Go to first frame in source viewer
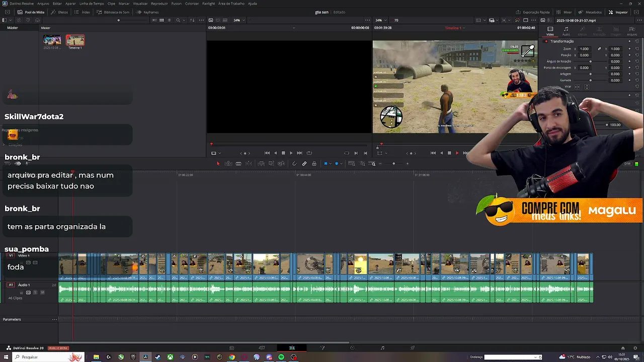 click(x=267, y=153)
